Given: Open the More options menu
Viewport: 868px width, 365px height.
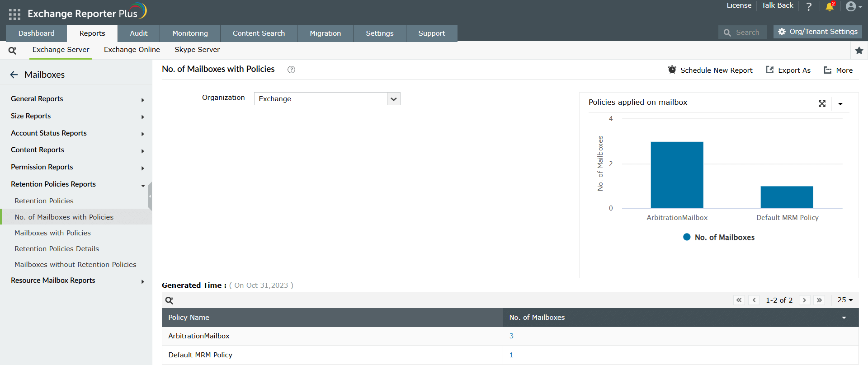Looking at the screenshot, I should click(838, 70).
